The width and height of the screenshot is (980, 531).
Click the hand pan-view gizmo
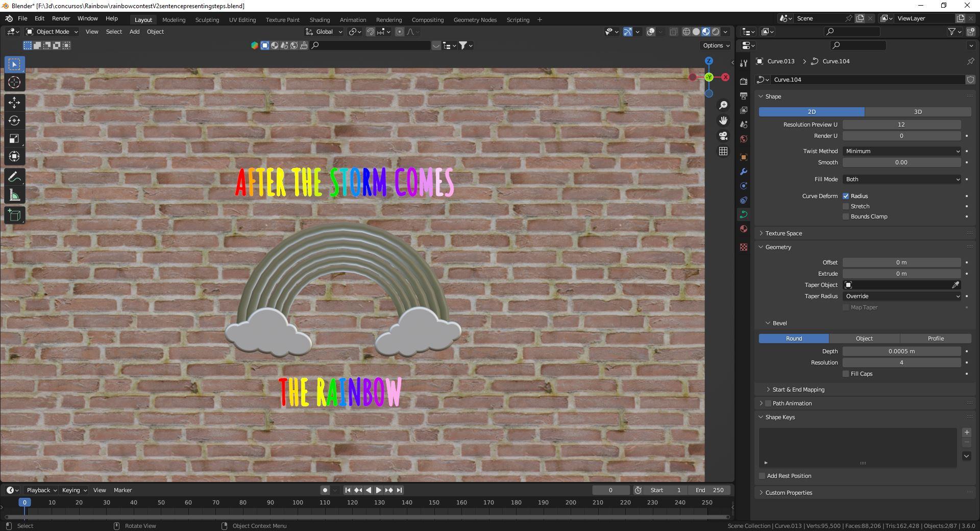point(723,120)
